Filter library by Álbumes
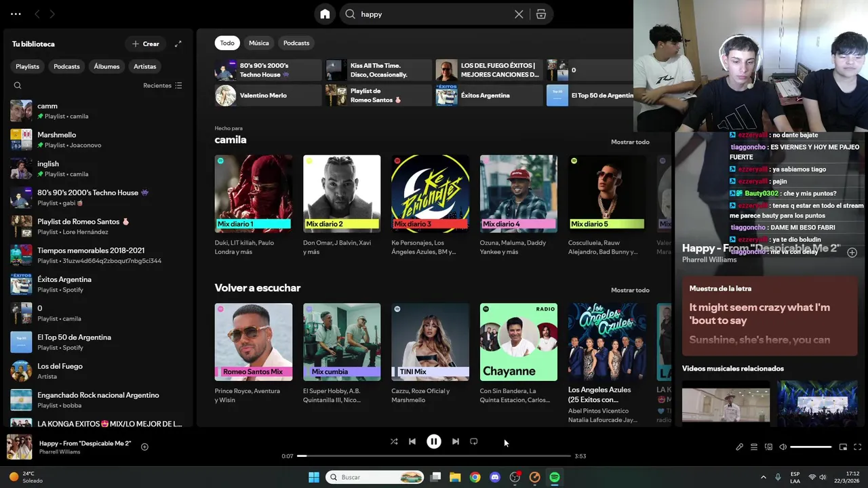 (106, 66)
